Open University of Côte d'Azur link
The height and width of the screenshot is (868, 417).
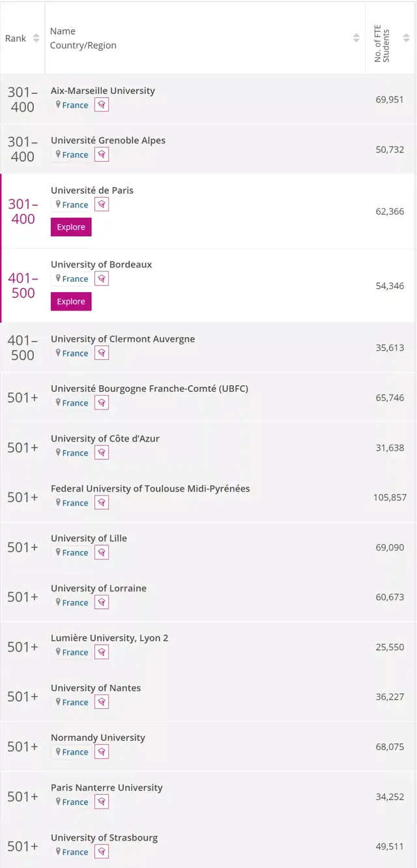click(x=105, y=439)
